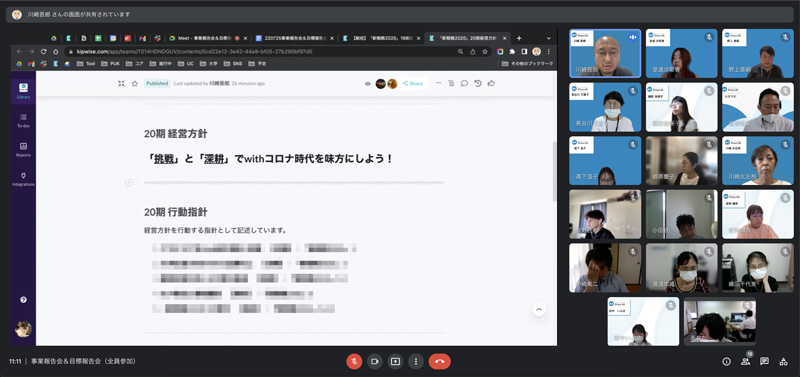Open the user profile avatar in sidebar
The image size is (800, 377).
[23, 329]
